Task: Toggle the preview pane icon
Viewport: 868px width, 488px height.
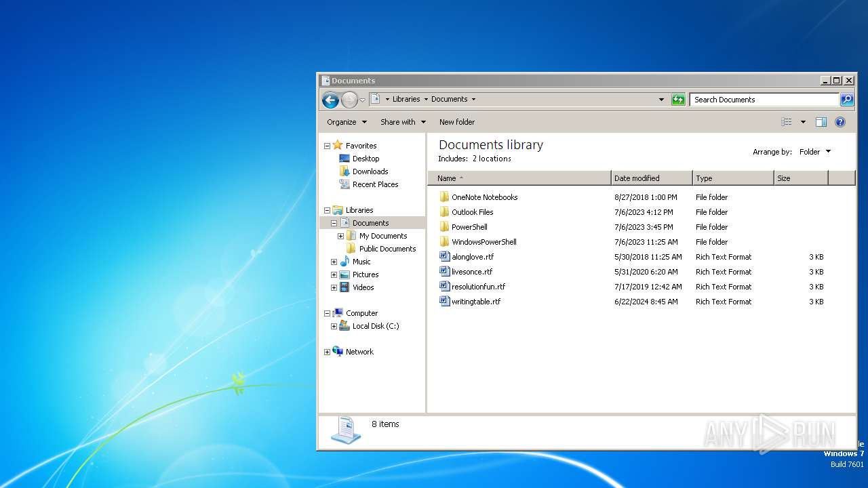Action: tap(821, 122)
